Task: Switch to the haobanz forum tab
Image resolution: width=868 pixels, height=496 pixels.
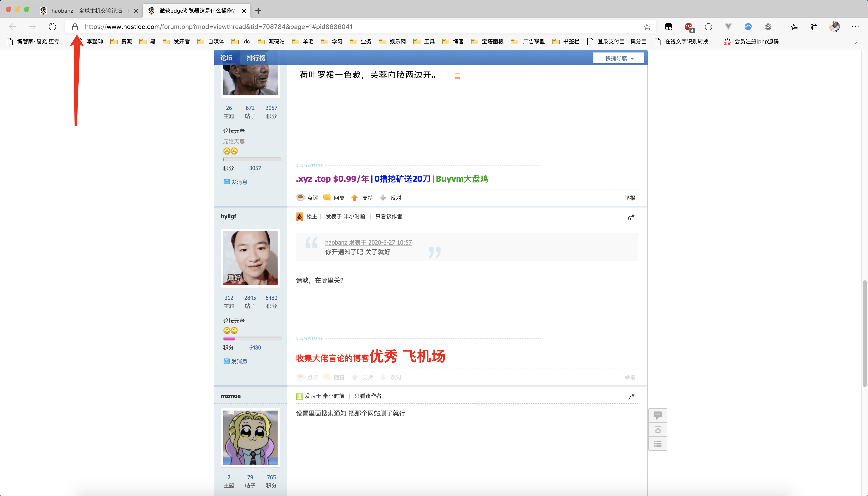Action: [87, 11]
